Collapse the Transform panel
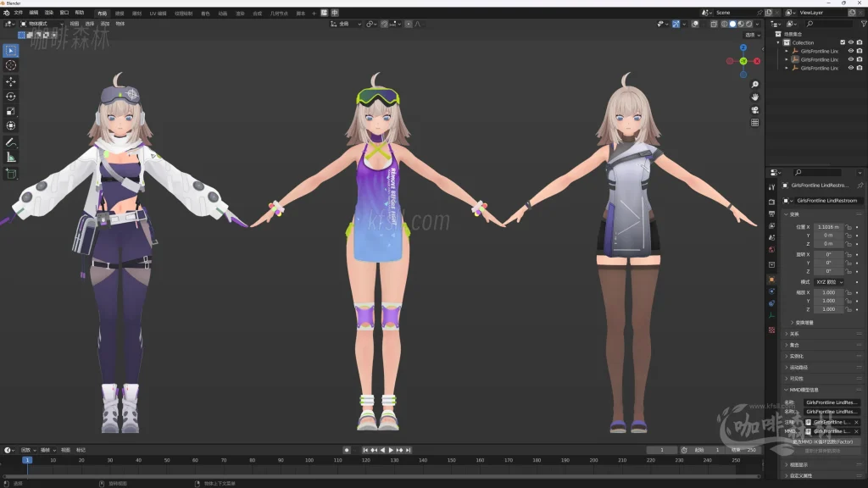The image size is (868, 488). point(787,214)
